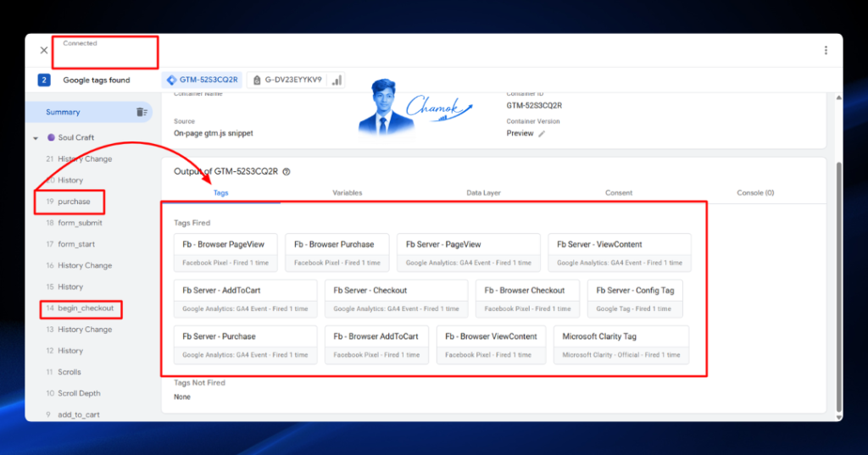Screen dimensions: 868x455
Task: Select the purchase event
Action: click(x=68, y=202)
